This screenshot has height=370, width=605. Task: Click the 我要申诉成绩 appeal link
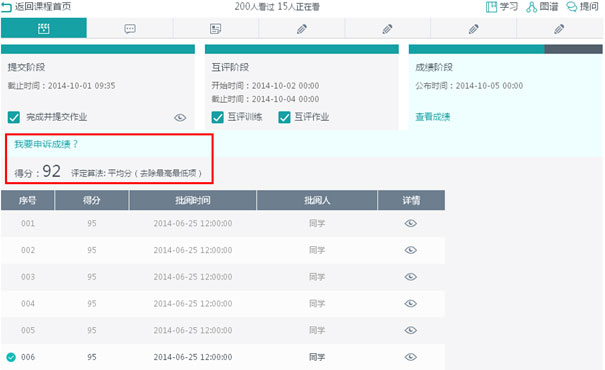point(46,144)
